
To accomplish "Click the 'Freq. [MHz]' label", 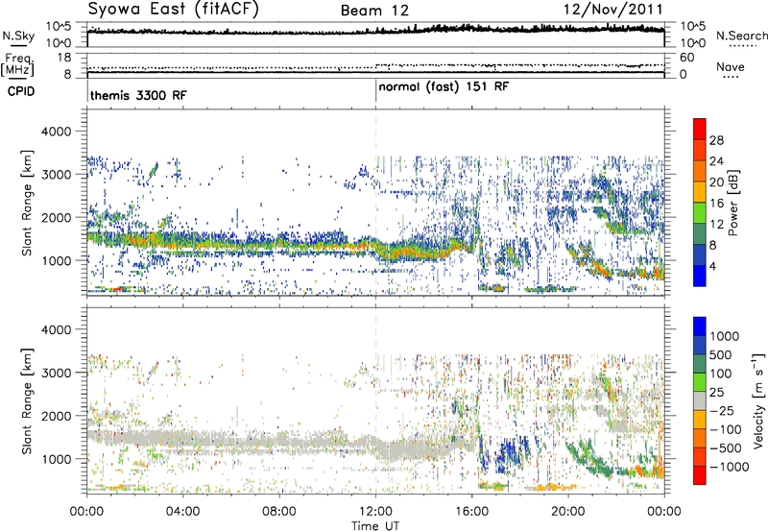I will click(x=17, y=65).
